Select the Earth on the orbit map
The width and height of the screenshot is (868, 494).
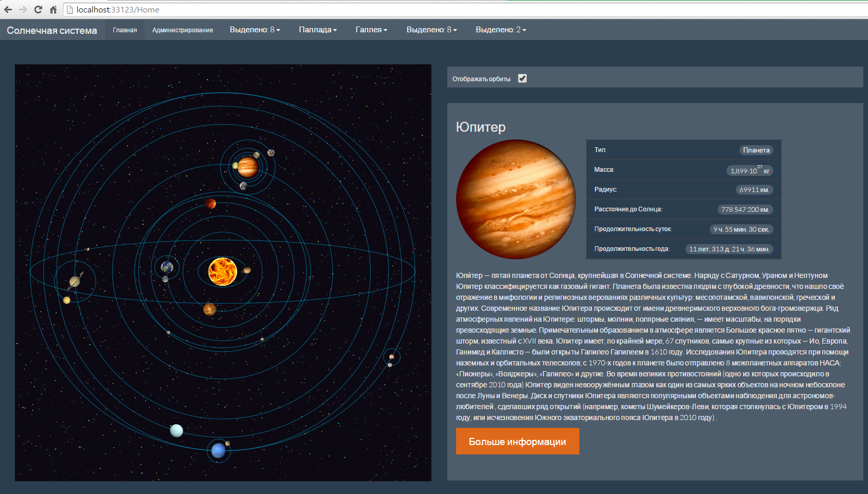point(167,268)
